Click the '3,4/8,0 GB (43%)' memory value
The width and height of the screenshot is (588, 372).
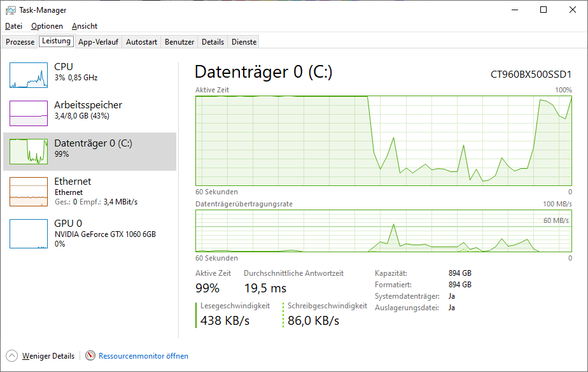[x=82, y=116]
